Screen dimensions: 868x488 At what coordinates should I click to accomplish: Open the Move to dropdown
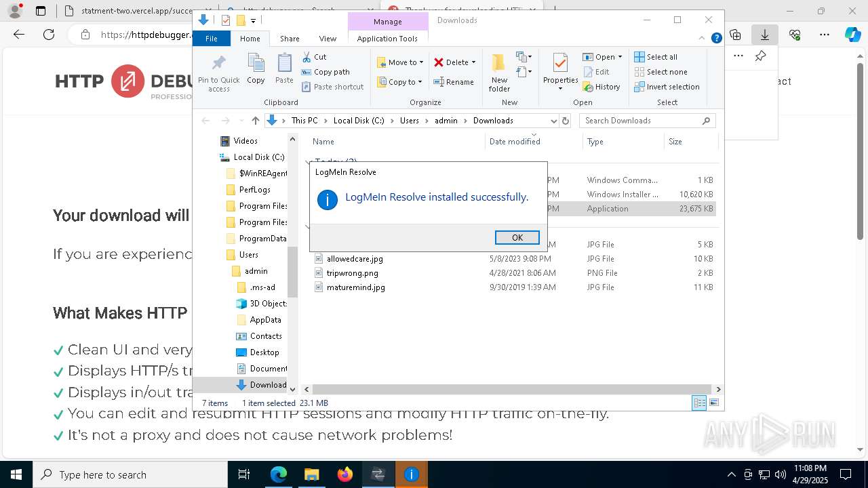pos(400,62)
